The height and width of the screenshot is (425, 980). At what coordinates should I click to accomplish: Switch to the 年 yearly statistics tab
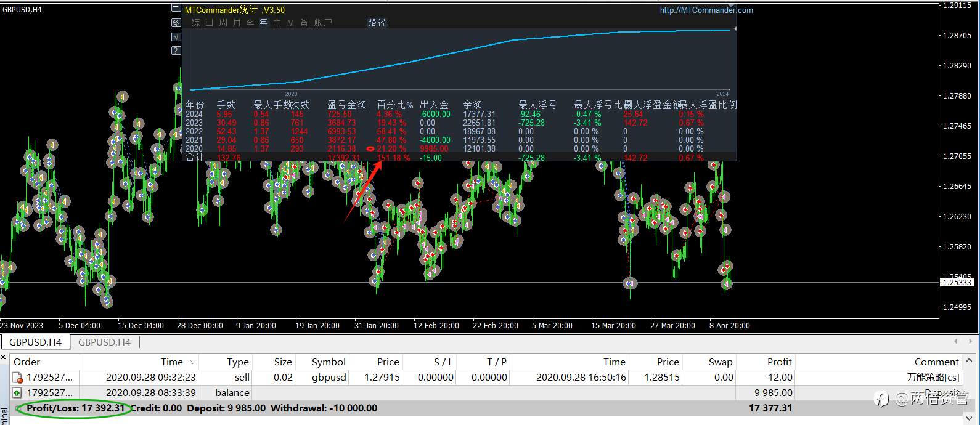point(264,23)
